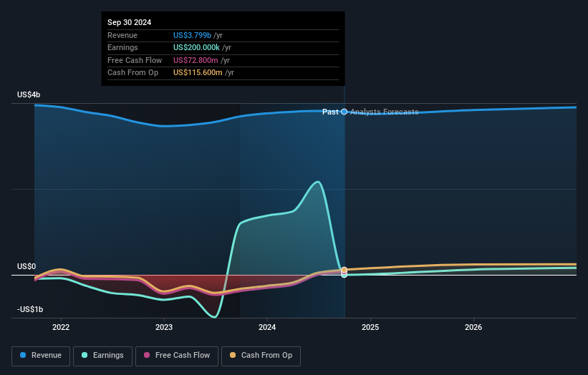Screen dimensions: 588x375
Task: Click the US$115.600m cash from op value
Action: click(198, 73)
